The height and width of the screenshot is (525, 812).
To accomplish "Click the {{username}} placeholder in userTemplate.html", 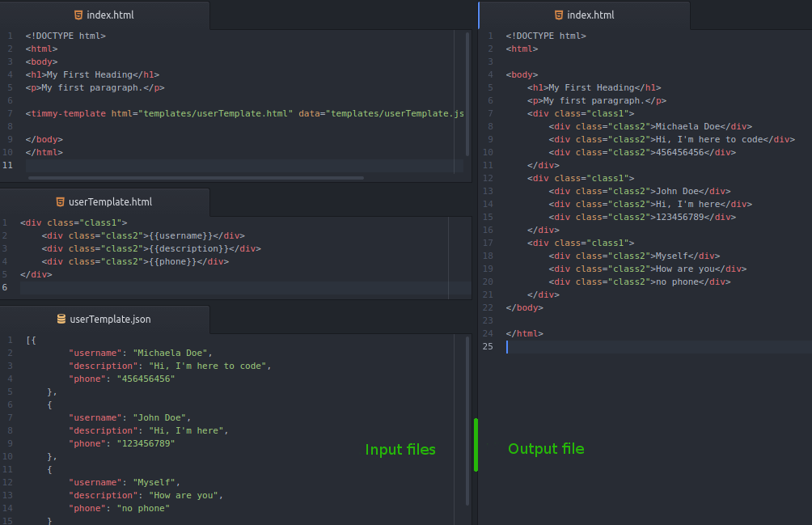I will tap(186, 236).
